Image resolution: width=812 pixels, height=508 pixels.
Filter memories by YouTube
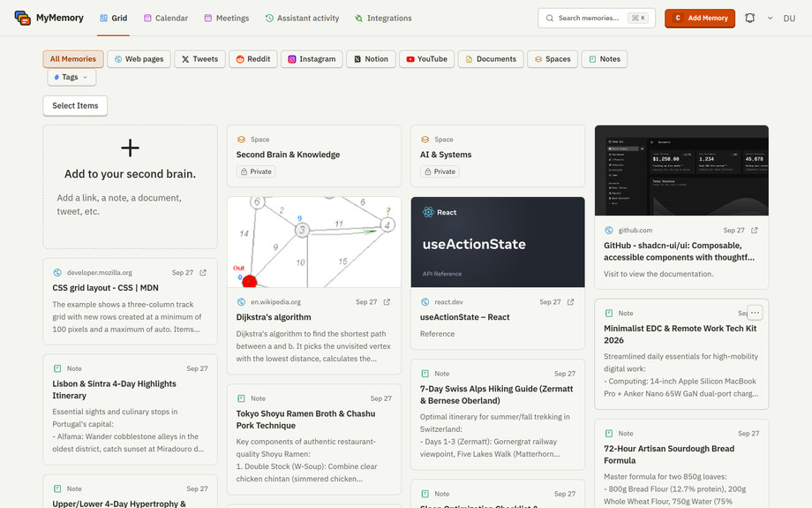click(426, 59)
